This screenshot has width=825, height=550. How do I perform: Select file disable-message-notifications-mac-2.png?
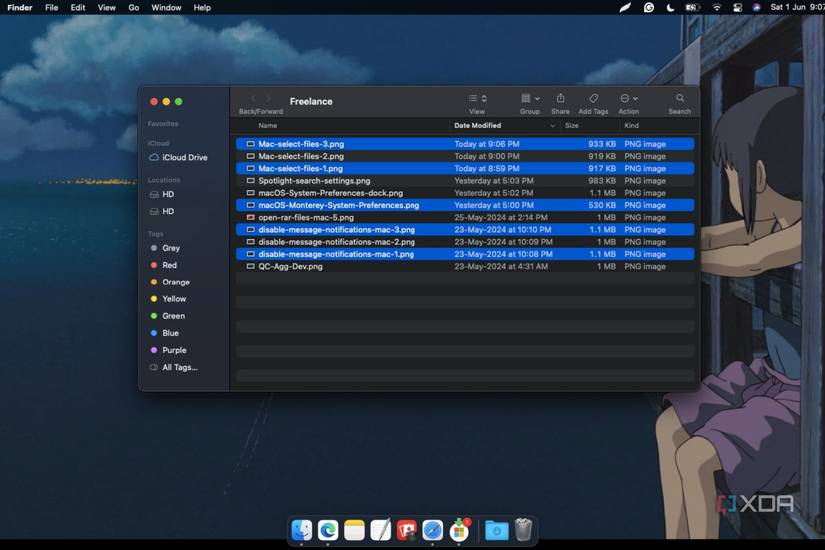click(x=465, y=242)
